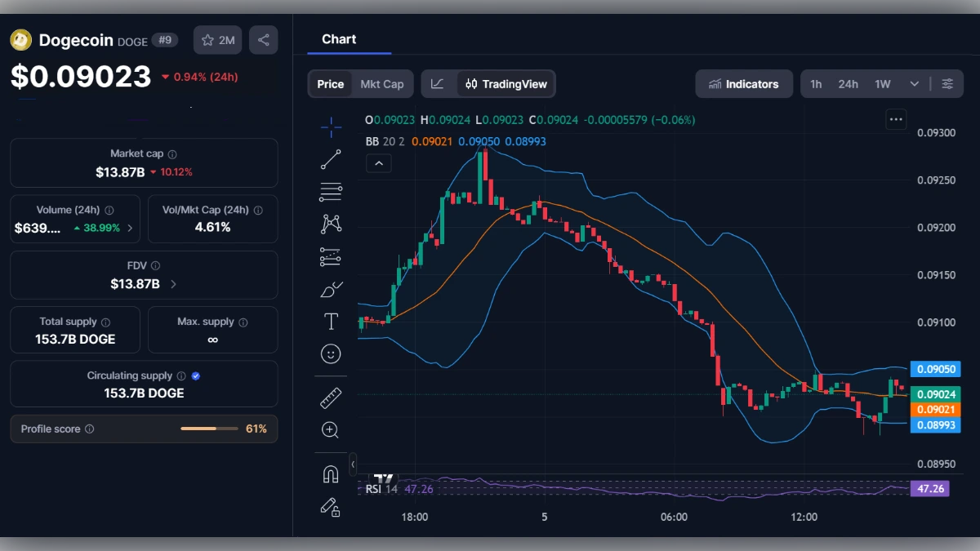Collapse the OHLC indicator legend

[x=378, y=163]
